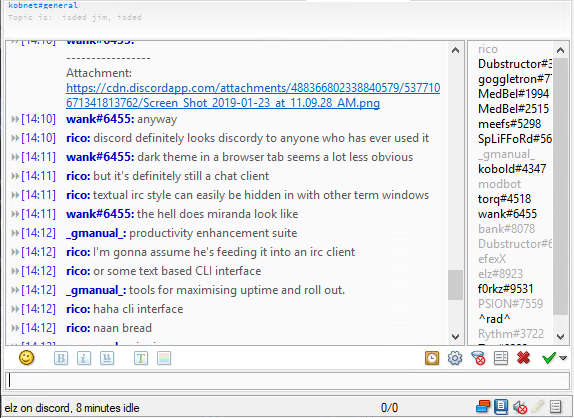Click the list icon in the status bar
Viewport: 574px width, 418px height.
pyautogui.click(x=556, y=407)
